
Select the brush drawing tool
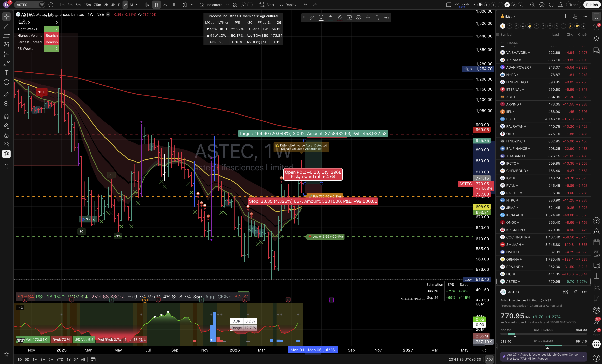7,63
